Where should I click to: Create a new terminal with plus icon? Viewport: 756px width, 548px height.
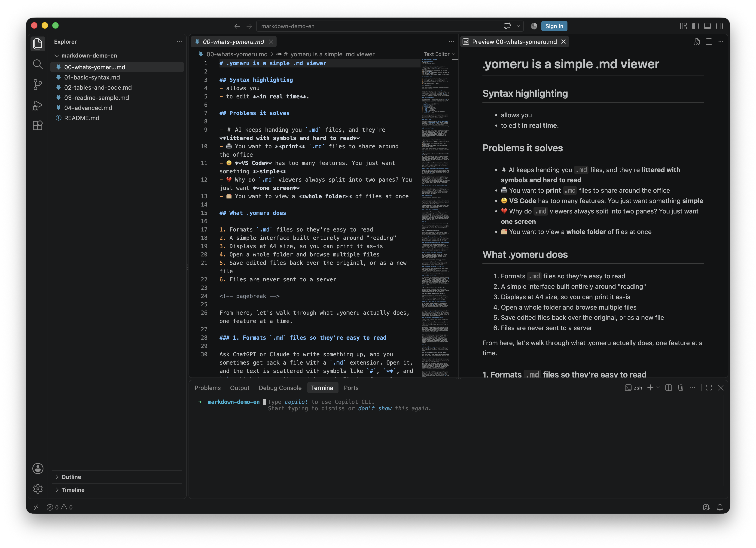[x=650, y=388]
